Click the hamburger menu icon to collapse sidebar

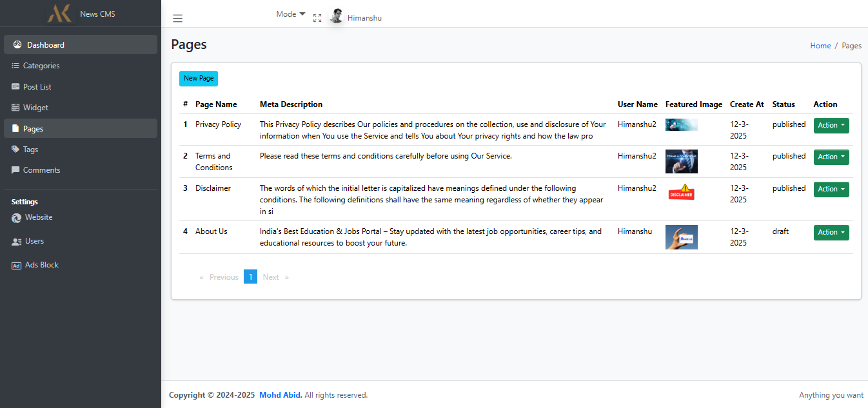(x=177, y=19)
